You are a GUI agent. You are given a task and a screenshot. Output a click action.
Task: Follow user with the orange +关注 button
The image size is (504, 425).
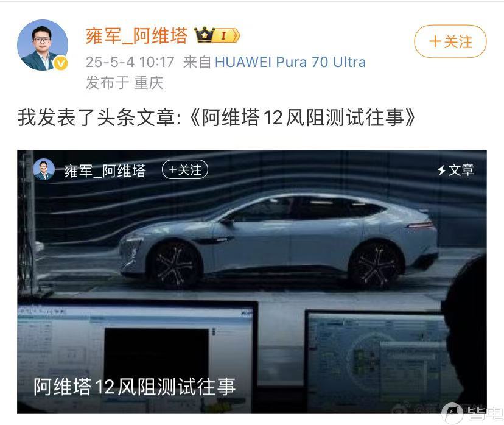450,41
